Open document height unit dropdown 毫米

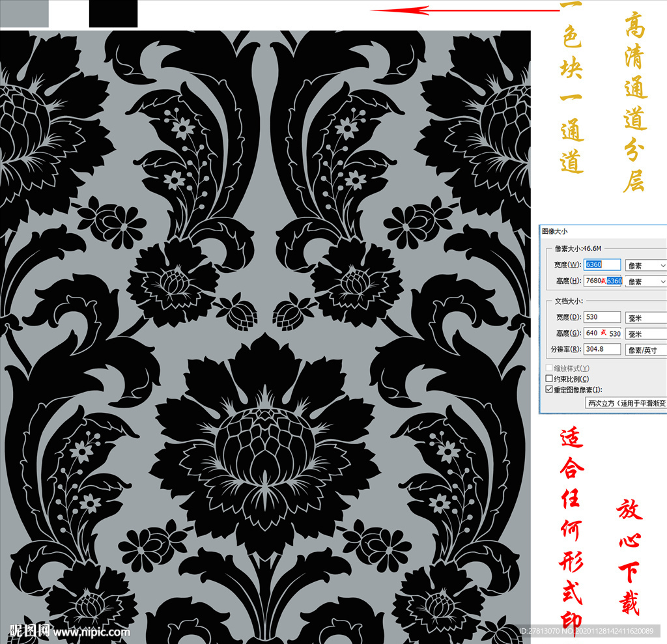pyautogui.click(x=646, y=334)
